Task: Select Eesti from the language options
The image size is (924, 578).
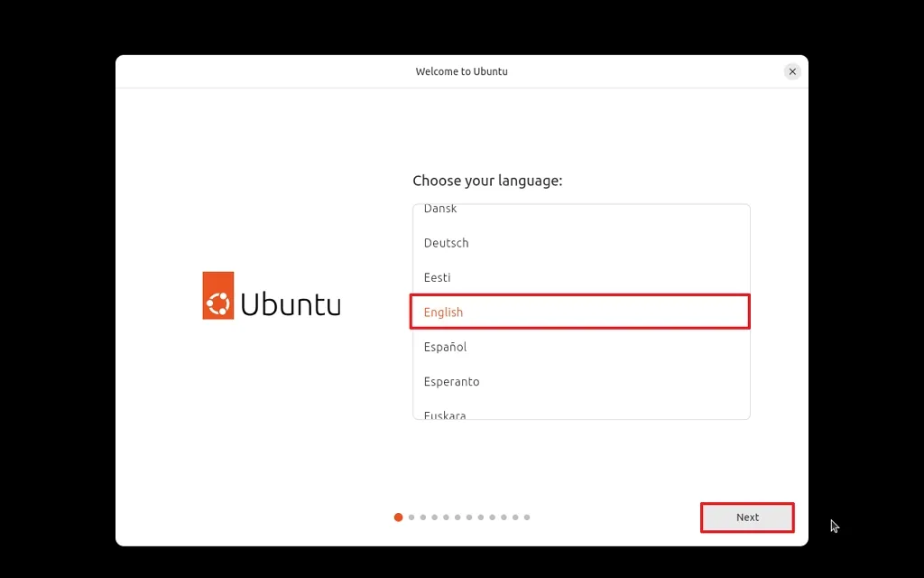Action: point(437,277)
